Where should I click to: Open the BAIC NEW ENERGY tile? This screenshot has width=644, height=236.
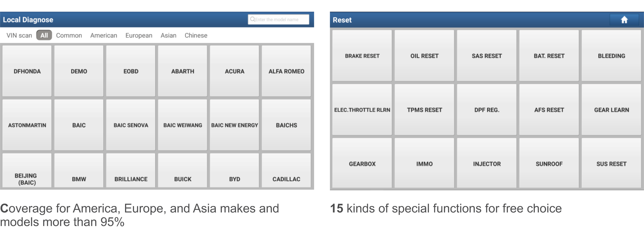234,125
